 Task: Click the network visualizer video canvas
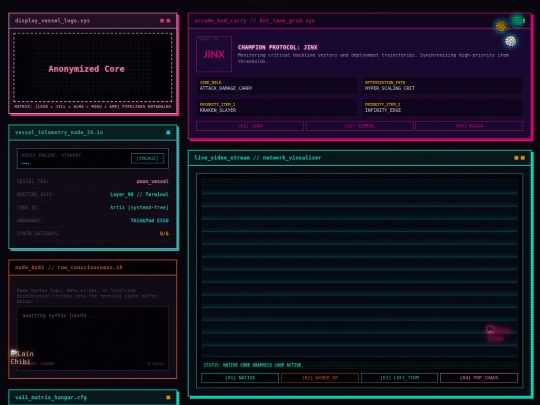[x=360, y=268]
